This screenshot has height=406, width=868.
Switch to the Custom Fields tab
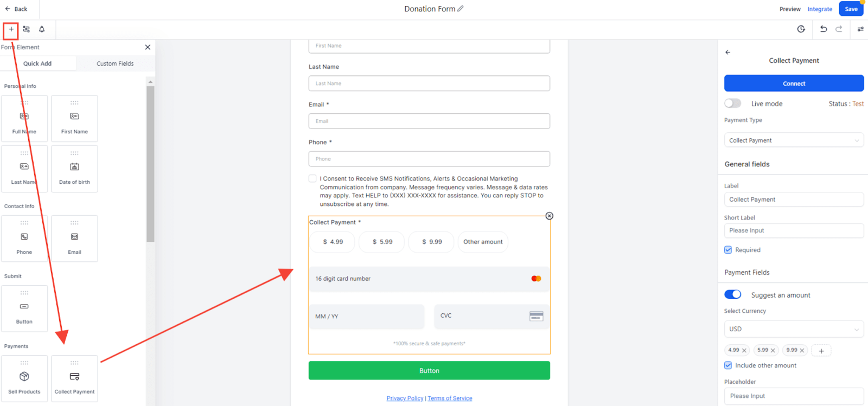(115, 63)
